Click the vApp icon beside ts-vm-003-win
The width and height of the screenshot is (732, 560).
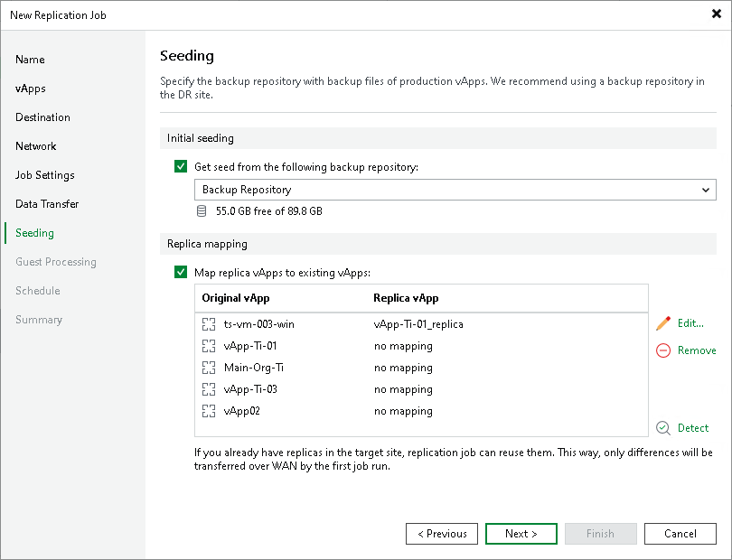point(209,324)
